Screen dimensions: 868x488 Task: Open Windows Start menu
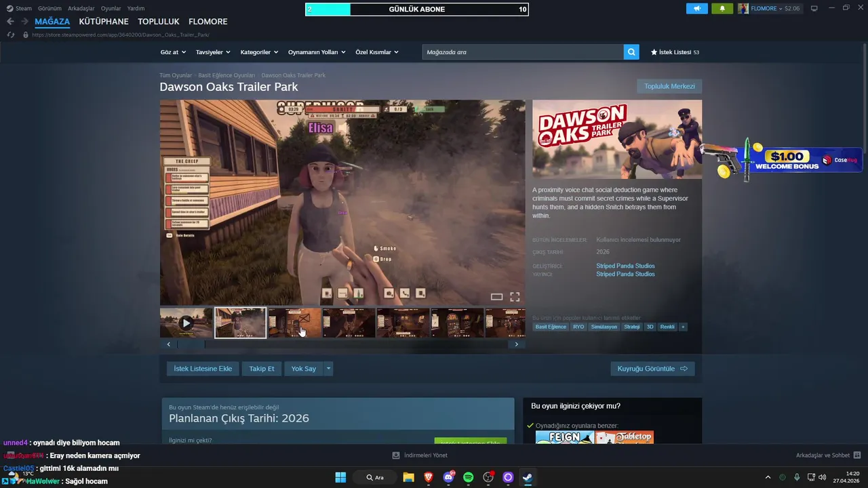pos(340,477)
